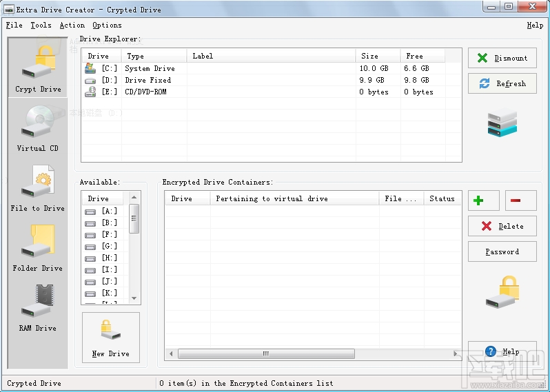Screen dimensions: 550x392
Task: Click the 'Crypted Drive' status bar text
Action: coord(34,383)
